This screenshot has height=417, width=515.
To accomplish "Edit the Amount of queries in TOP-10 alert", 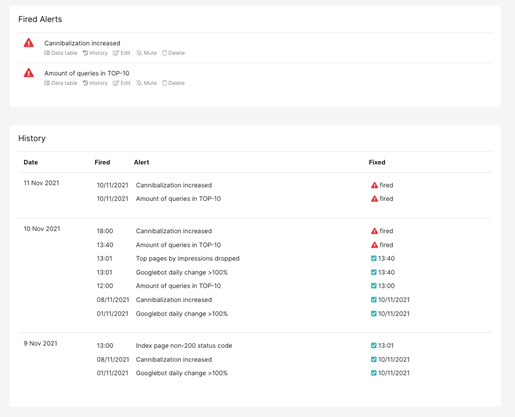I will pos(121,83).
